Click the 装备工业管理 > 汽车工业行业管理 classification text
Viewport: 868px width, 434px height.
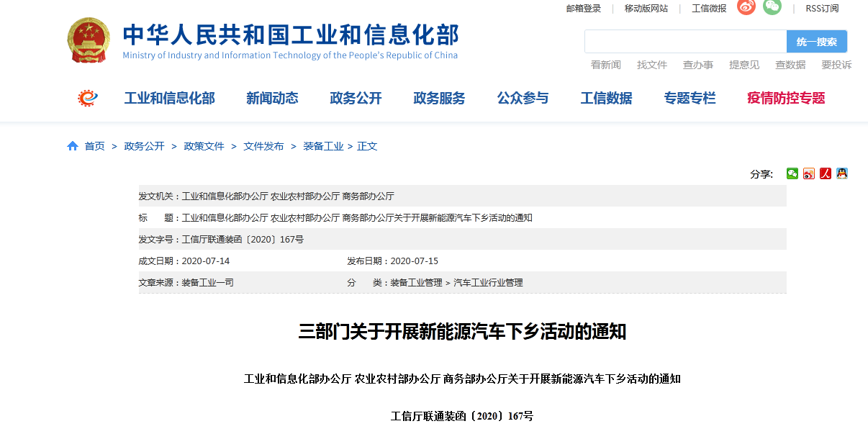[x=456, y=283]
